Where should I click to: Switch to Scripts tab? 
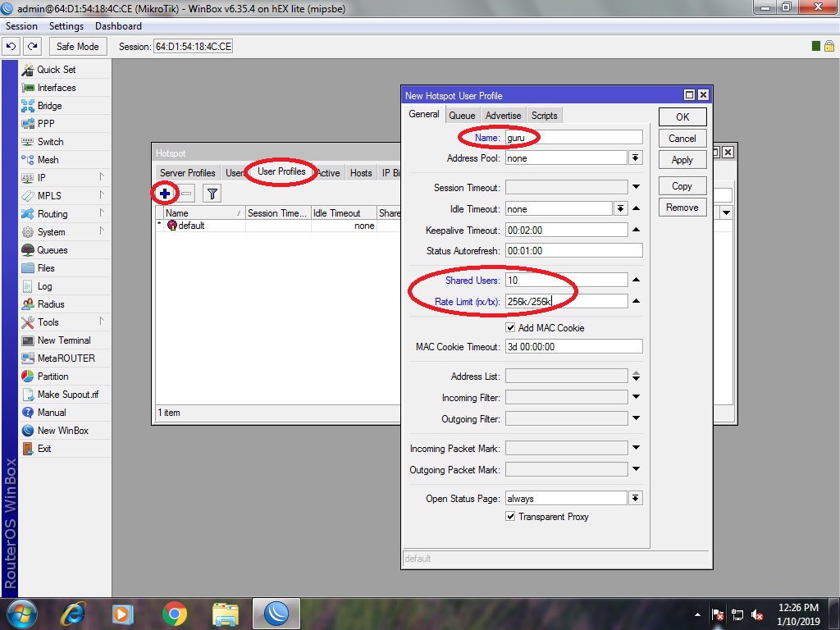point(545,116)
